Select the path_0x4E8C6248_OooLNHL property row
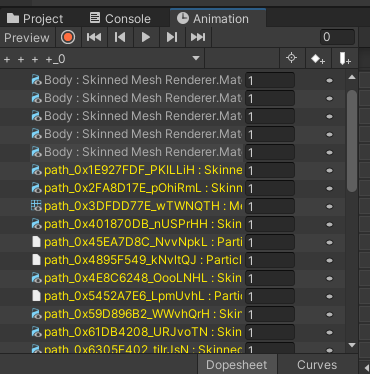Image resolution: width=370 pixels, height=374 pixels. pyautogui.click(x=172, y=278)
